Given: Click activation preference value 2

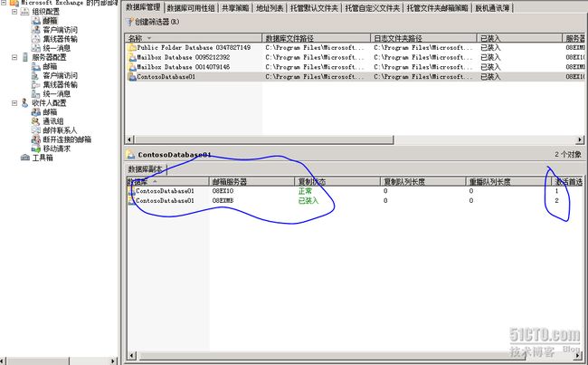Looking at the screenshot, I should pos(556,201).
